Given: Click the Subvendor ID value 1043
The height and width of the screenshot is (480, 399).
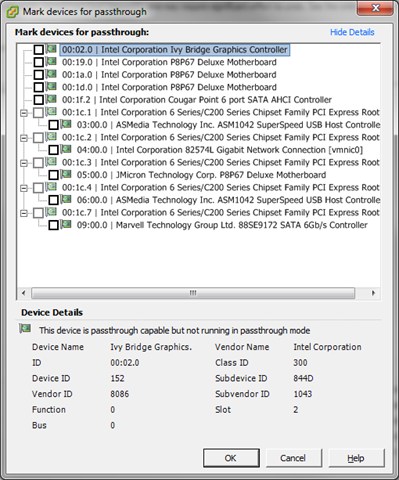Looking at the screenshot, I should pyautogui.click(x=303, y=394).
